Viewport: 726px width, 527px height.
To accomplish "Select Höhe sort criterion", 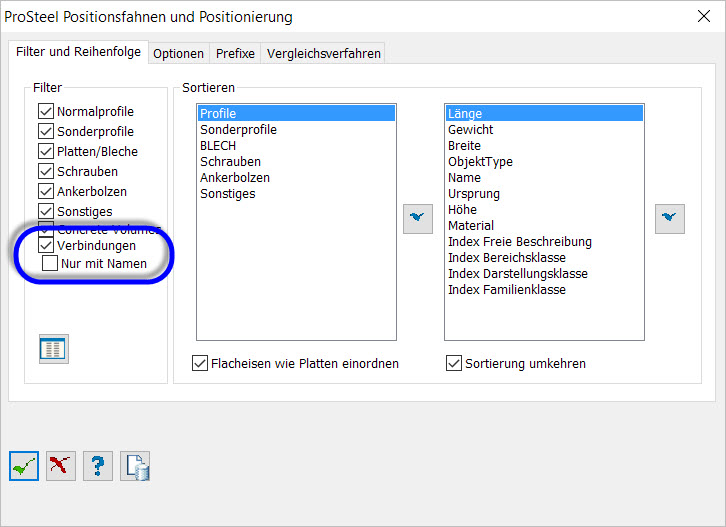I will (x=544, y=209).
